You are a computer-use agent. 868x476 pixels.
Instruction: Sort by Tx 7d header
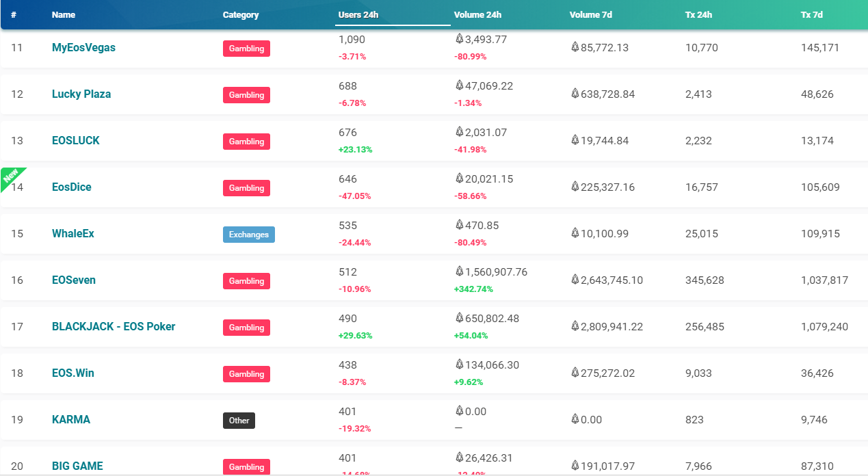click(x=812, y=14)
